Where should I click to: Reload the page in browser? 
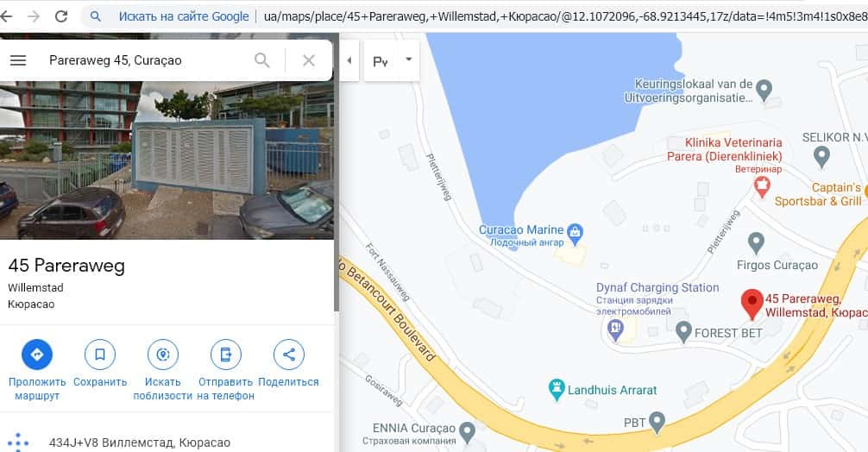61,16
